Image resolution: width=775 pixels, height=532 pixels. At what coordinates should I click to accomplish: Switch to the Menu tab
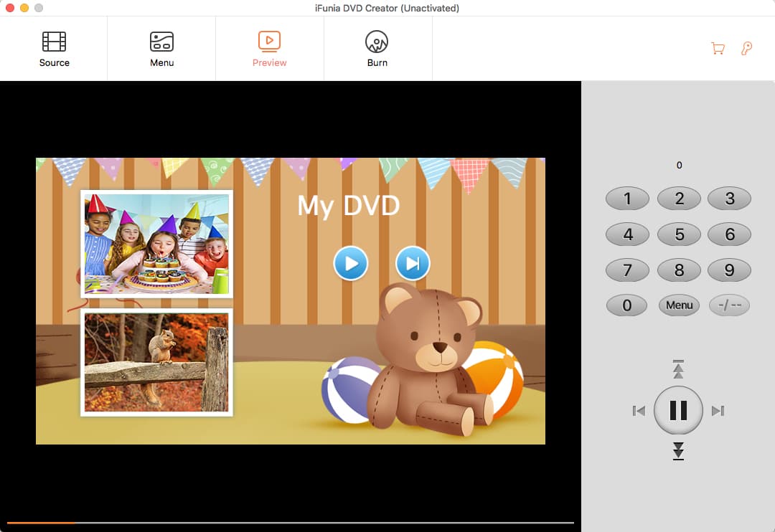point(161,49)
